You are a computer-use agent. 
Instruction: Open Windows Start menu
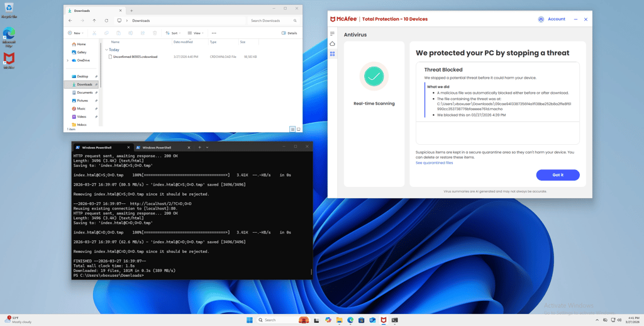coord(249,320)
